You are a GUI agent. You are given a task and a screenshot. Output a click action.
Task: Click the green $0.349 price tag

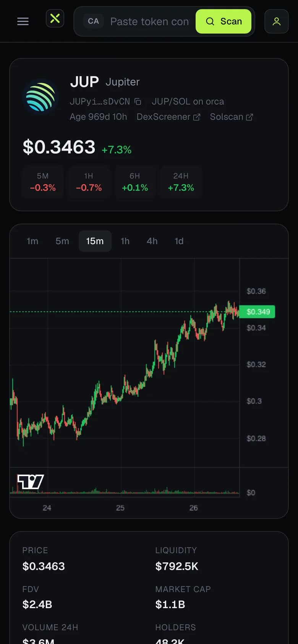[257, 312]
